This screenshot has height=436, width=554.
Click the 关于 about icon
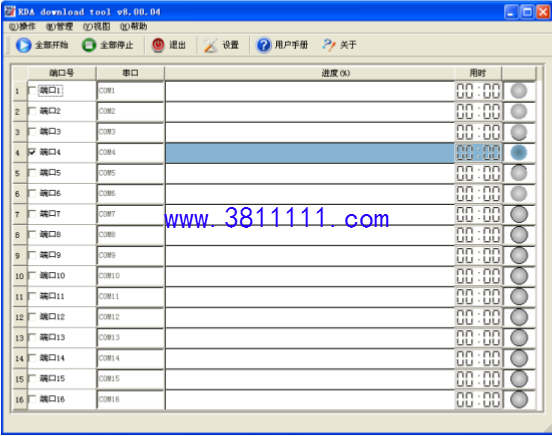tap(329, 45)
